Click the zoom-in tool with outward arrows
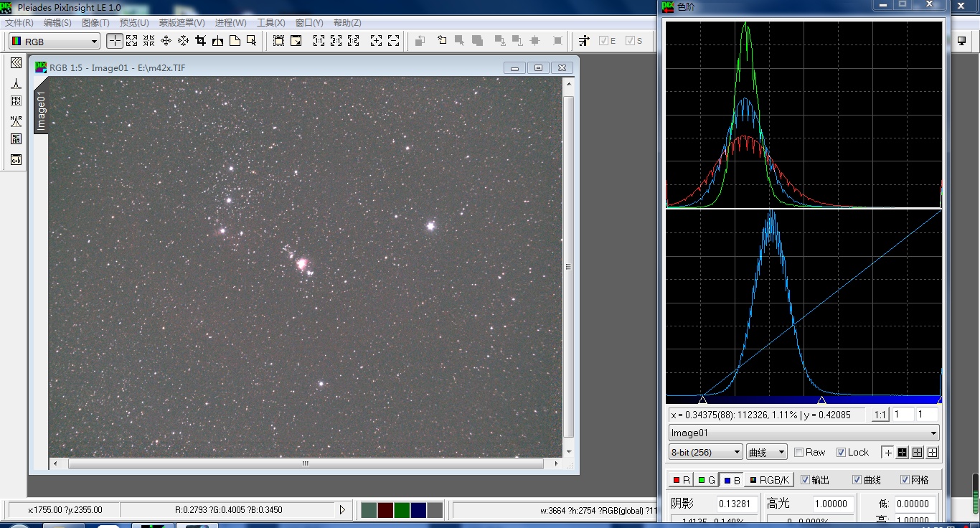This screenshot has width=980, height=528. (132, 41)
